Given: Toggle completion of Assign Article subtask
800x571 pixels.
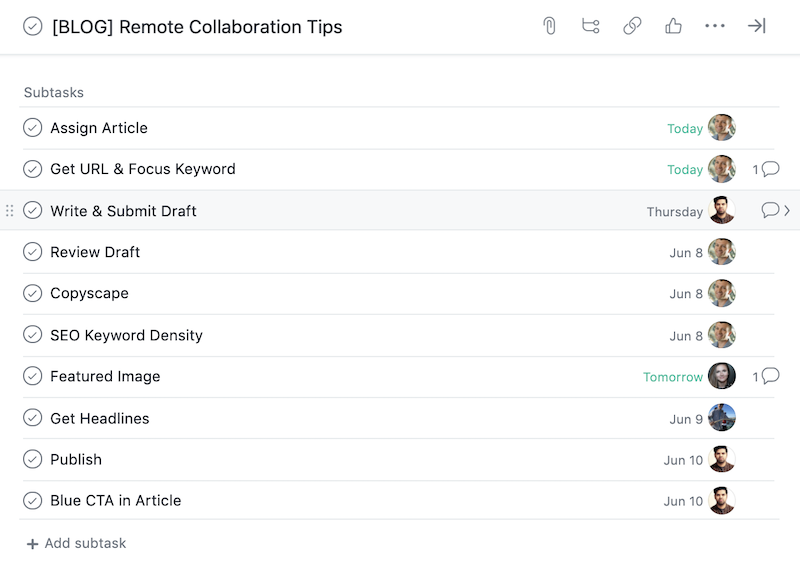Looking at the screenshot, I should pos(33,128).
